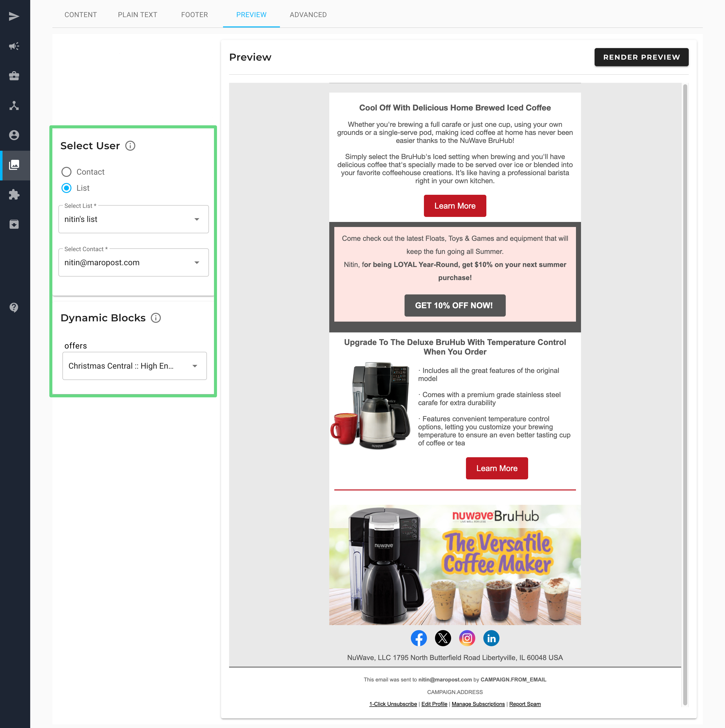Expand the offers dynamic block dropdown
Image resolution: width=725 pixels, height=728 pixels.
134,366
